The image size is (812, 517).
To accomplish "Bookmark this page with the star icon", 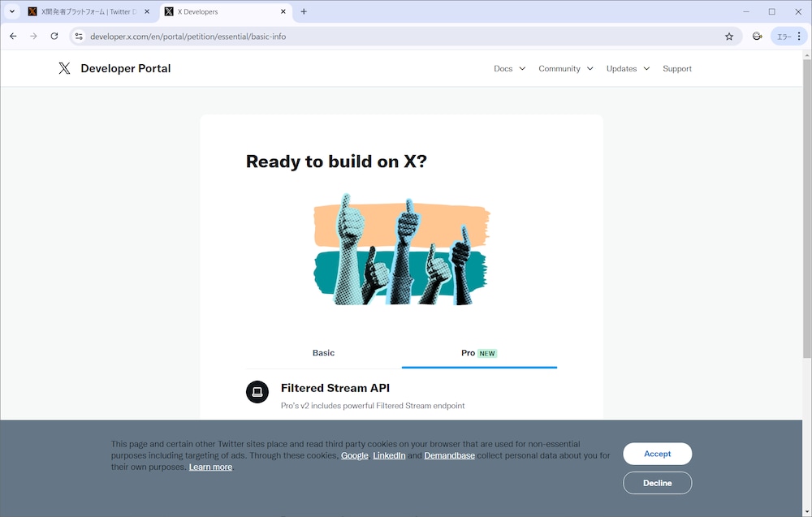I will coord(729,37).
